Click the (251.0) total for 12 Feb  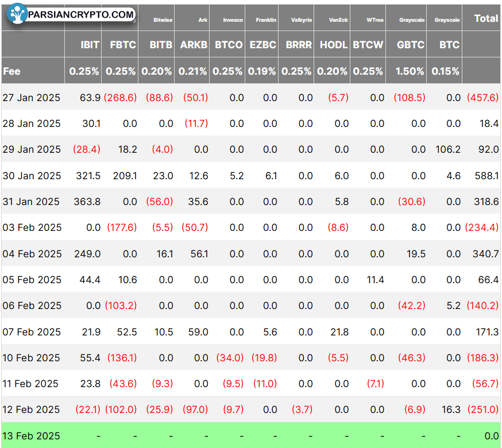pyautogui.click(x=483, y=410)
